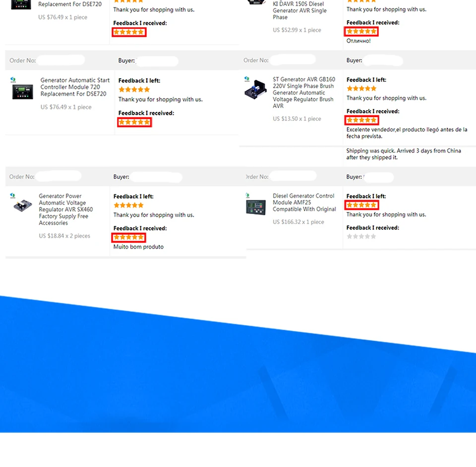Click the ST Generator AVR GB160 product image
This screenshot has width=476, height=467.
256,89
